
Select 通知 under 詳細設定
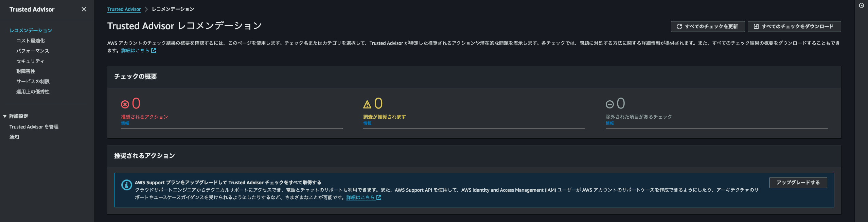[14, 137]
